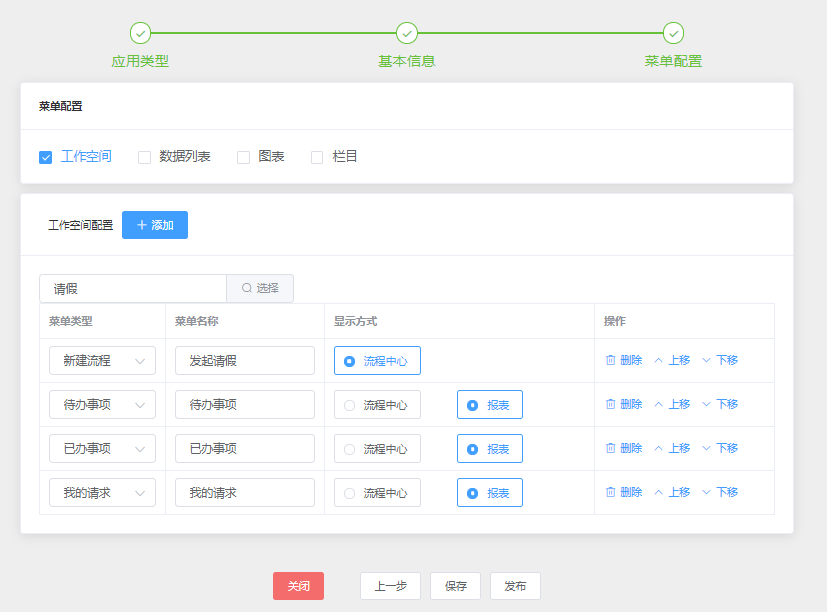
Task: Click the 菜单配置 step checkmark circle
Action: pos(673,33)
